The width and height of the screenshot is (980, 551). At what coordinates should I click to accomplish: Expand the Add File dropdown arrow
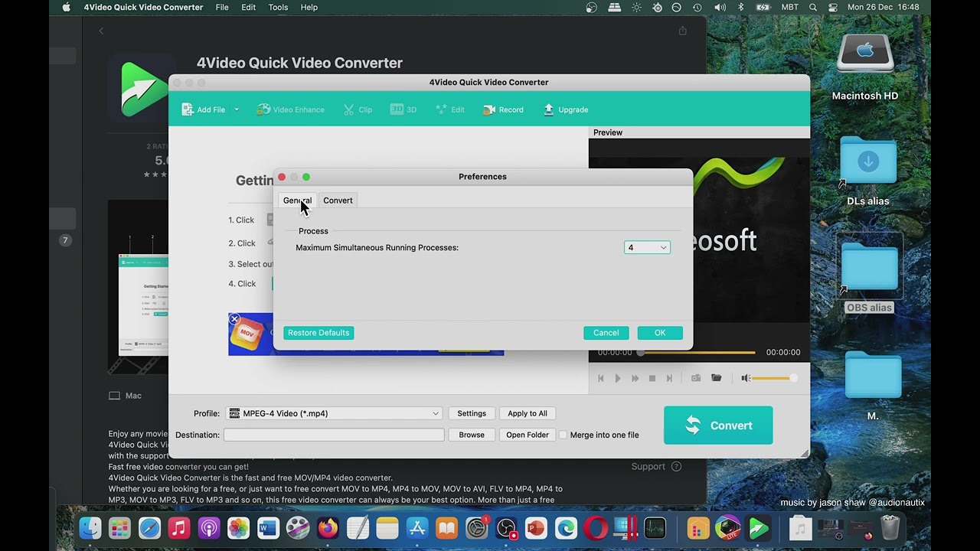(237, 109)
